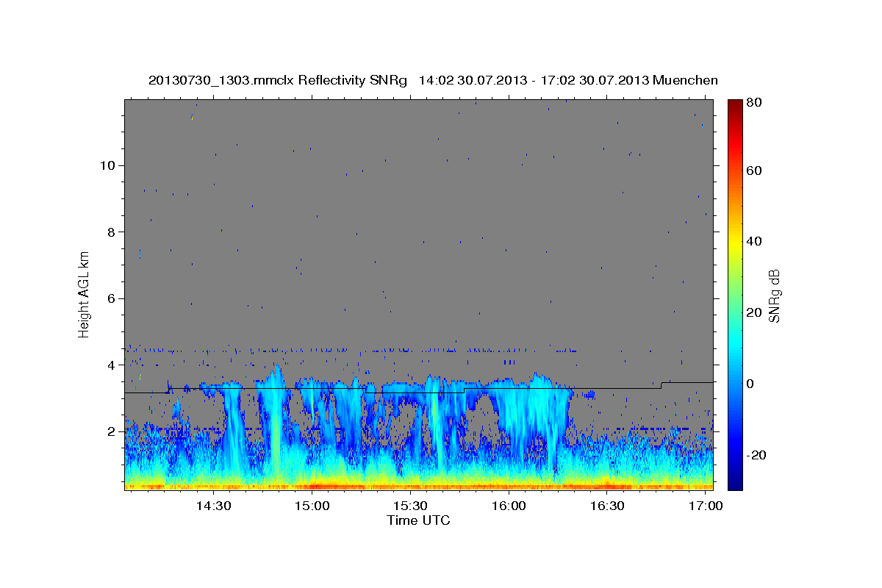The image size is (882, 588).
Task: Click the green section of the colorbar
Action: click(x=734, y=294)
